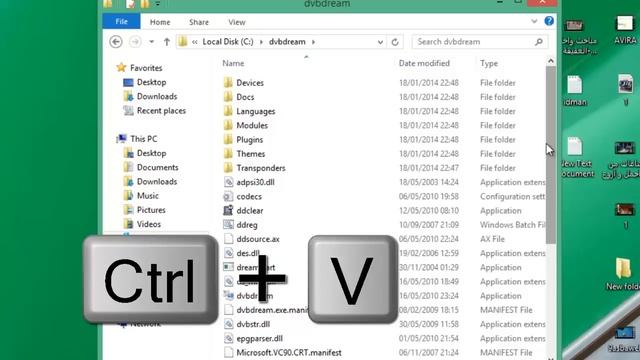Screen dimensions: 640x360
Task: Click the Forward navigation arrow
Action: click(136, 42)
